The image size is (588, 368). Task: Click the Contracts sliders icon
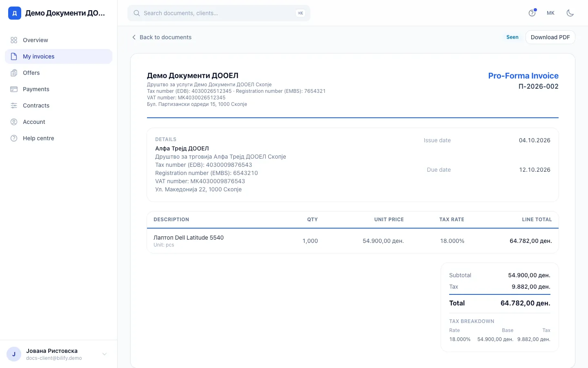coord(14,105)
